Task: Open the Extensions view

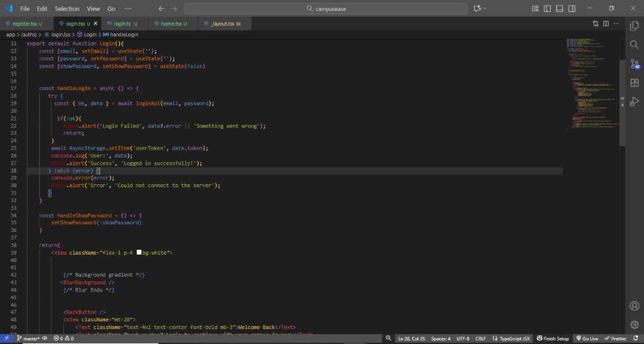Action: 634,82
